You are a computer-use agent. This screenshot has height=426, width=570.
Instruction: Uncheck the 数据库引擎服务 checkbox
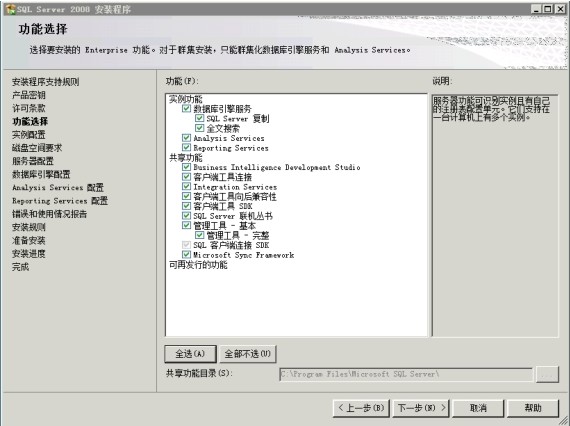click(186, 108)
